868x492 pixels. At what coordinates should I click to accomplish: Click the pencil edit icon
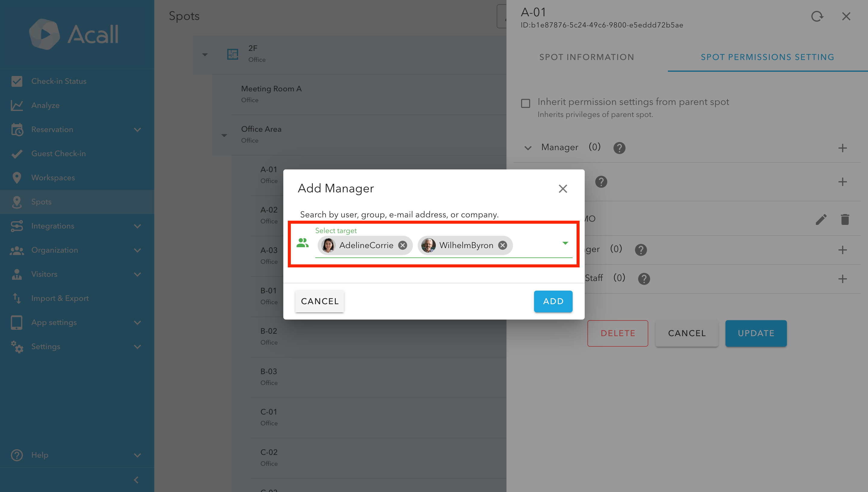(x=821, y=219)
